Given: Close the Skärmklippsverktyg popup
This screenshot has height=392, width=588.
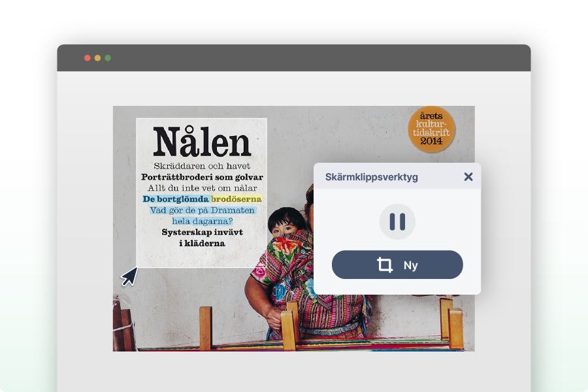Looking at the screenshot, I should click(x=468, y=176).
